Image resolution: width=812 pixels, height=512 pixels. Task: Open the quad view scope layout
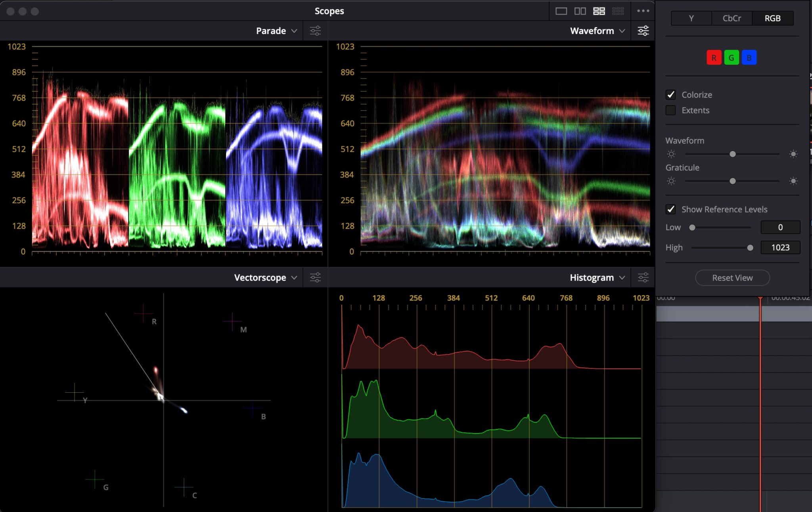(599, 11)
